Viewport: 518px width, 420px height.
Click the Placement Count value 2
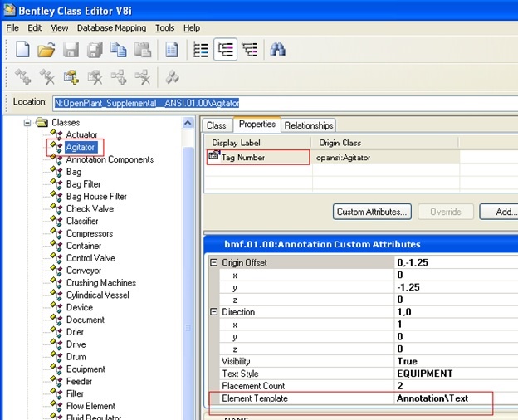coord(400,386)
